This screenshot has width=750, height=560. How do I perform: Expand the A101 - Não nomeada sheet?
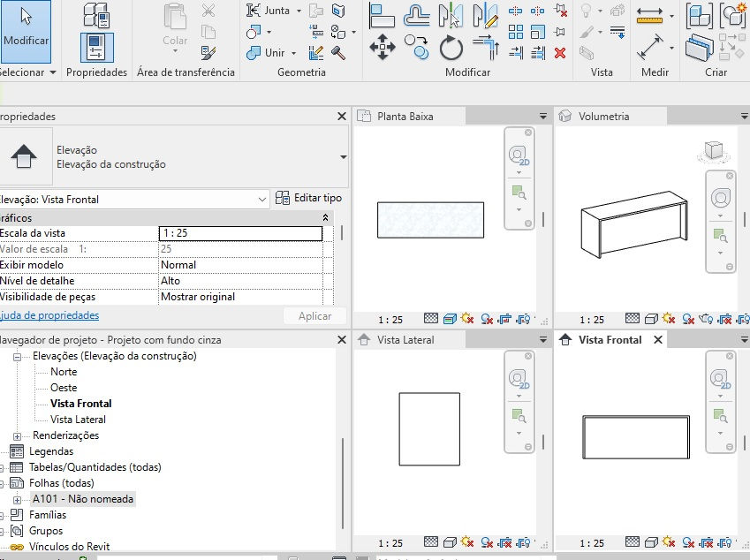point(17,500)
